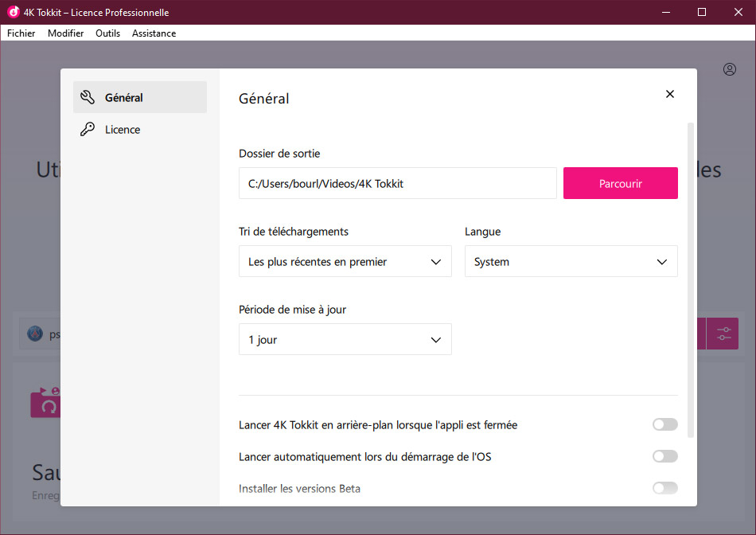Toggle launch 4K Tokkit in background switch
The height and width of the screenshot is (535, 756).
click(664, 424)
